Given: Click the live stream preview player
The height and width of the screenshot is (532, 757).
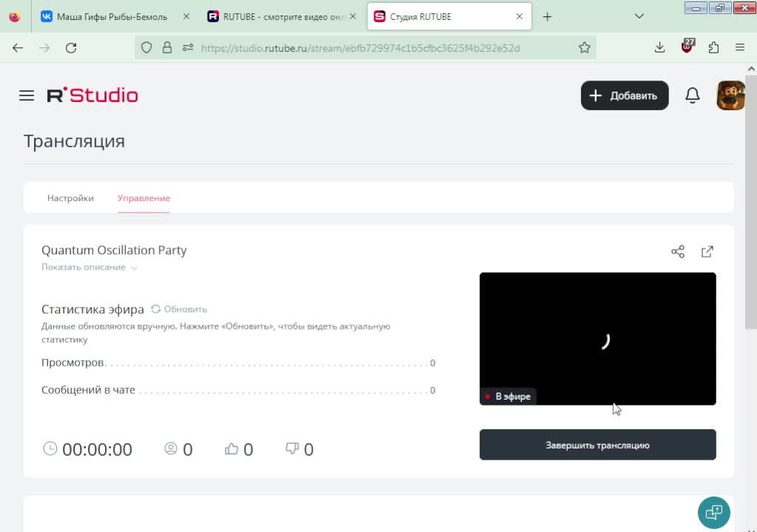Looking at the screenshot, I should [x=597, y=338].
